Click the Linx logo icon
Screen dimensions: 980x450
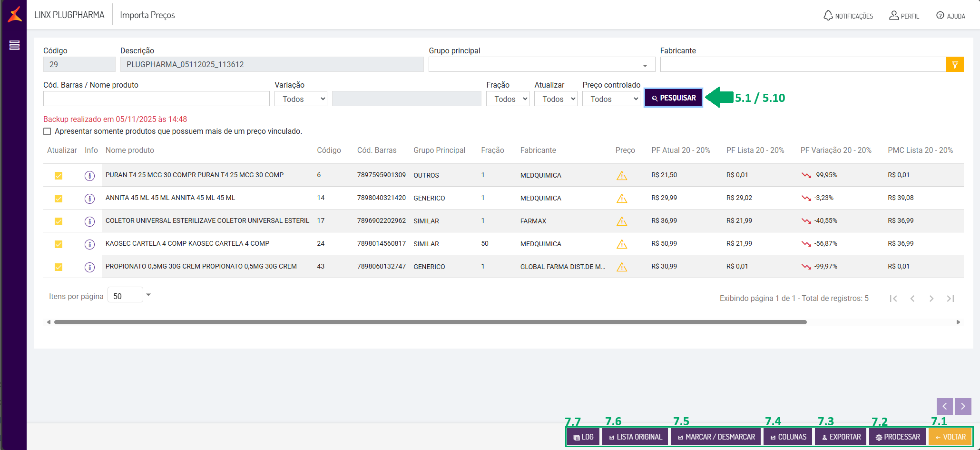(15, 14)
